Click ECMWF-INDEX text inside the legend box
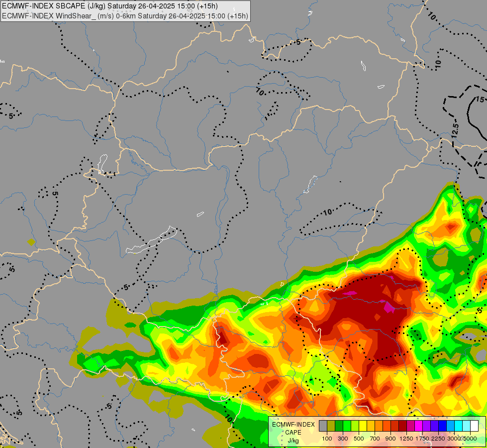 [293, 425]
